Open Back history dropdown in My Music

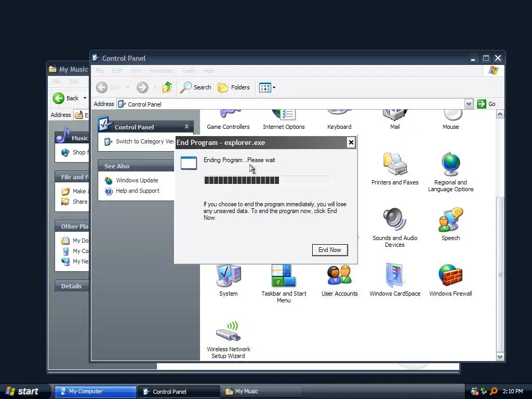pos(85,98)
